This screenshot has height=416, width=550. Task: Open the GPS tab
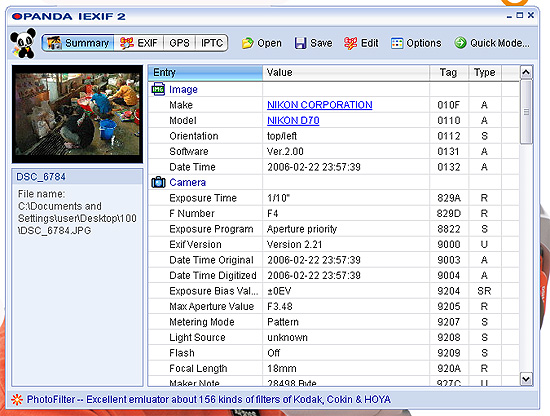(x=179, y=43)
